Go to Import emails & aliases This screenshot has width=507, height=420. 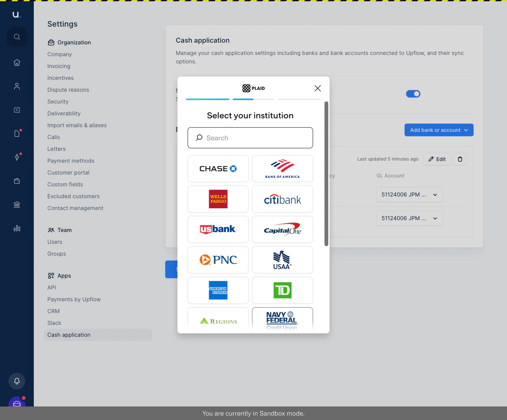pyautogui.click(x=77, y=125)
